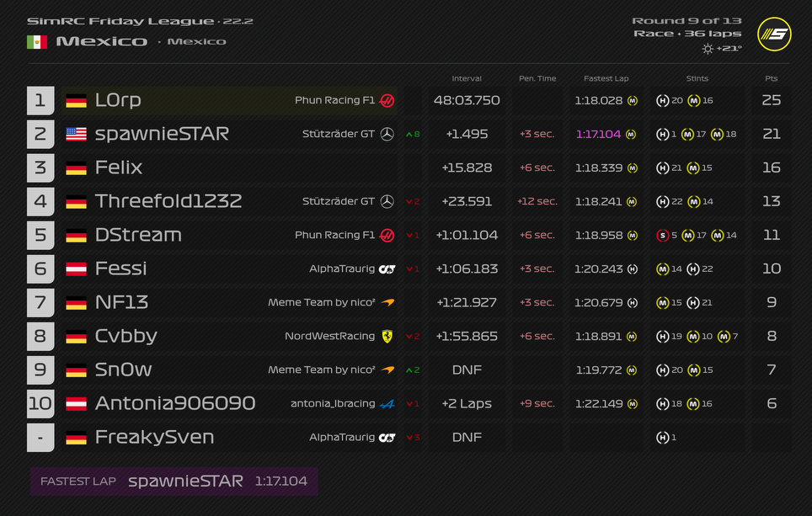Click the McLaren logo in NF13's row
Image resolution: width=812 pixels, height=516 pixels.
[387, 302]
